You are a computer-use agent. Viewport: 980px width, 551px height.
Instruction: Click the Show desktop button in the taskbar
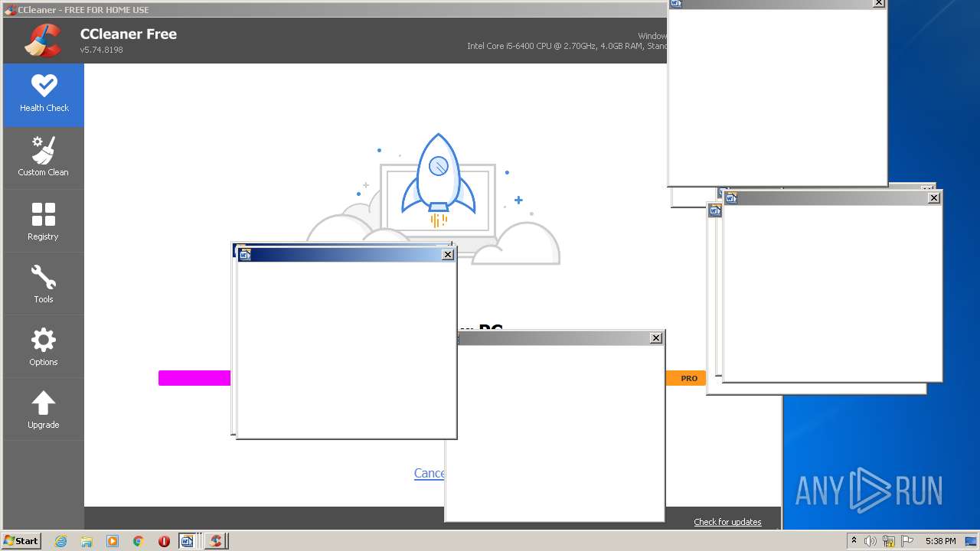coord(972,541)
